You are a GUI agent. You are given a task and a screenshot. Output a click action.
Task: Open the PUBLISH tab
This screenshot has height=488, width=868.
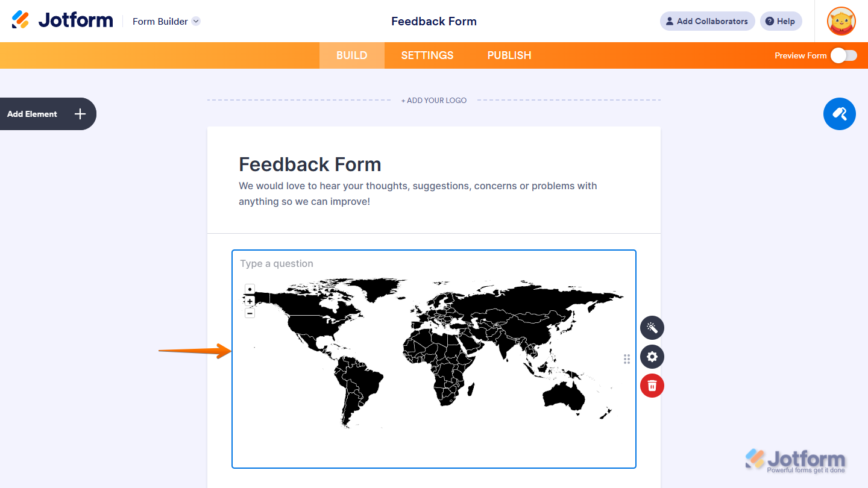tap(509, 55)
